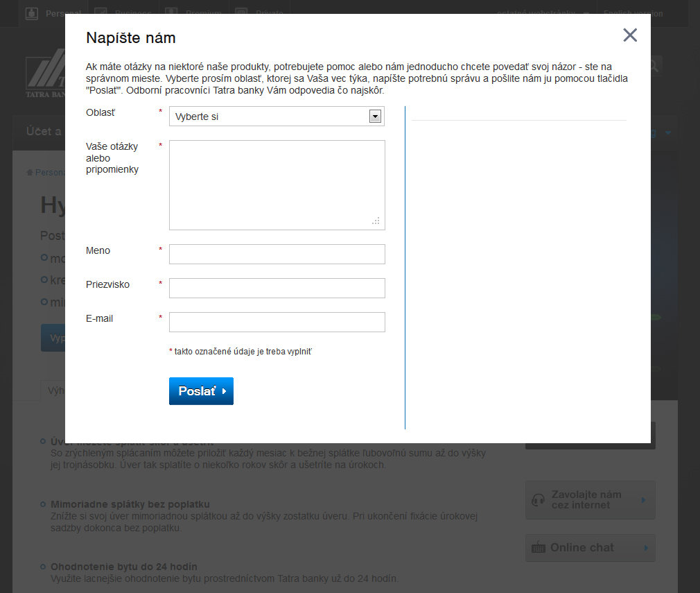Select the Personal tab icon
Screen dimensions: 700x593
pyautogui.click(x=32, y=13)
